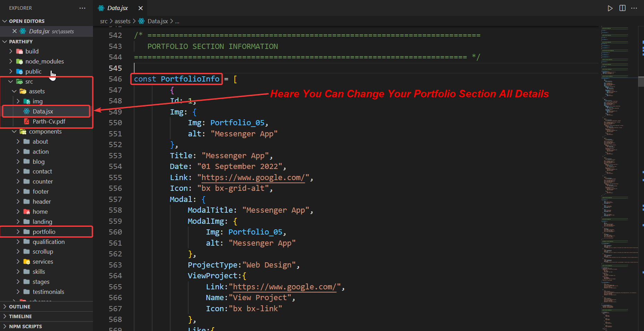Click the node_modules folder icon

tap(19, 61)
